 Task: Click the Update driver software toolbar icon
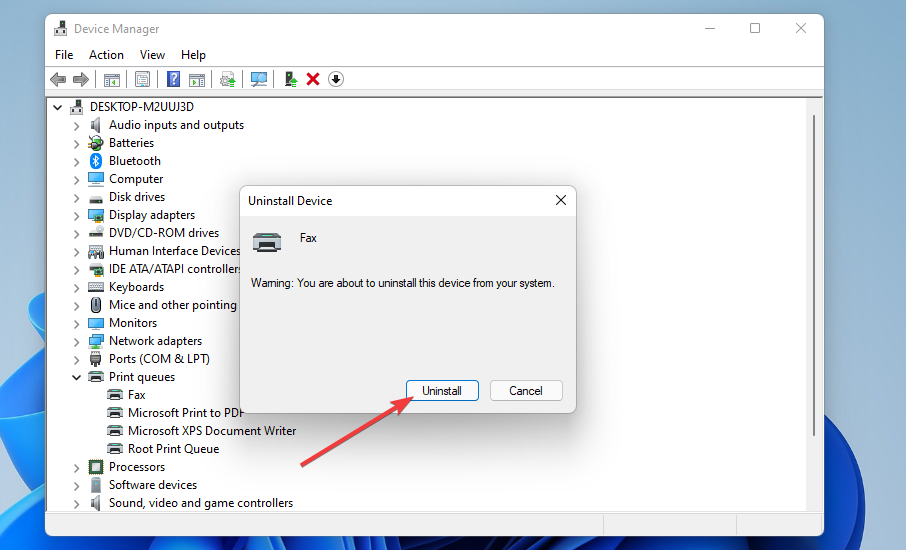click(228, 79)
